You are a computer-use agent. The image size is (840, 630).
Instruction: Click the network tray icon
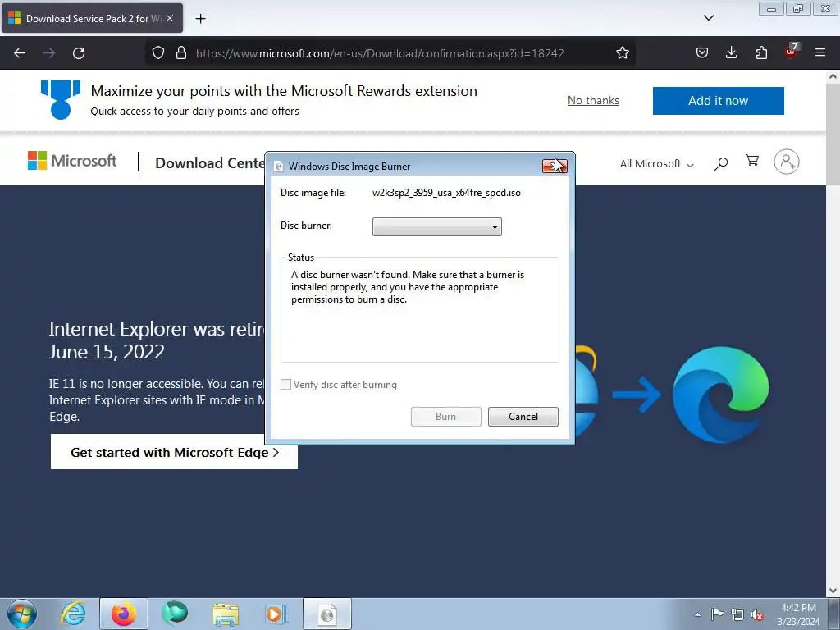pyautogui.click(x=737, y=614)
